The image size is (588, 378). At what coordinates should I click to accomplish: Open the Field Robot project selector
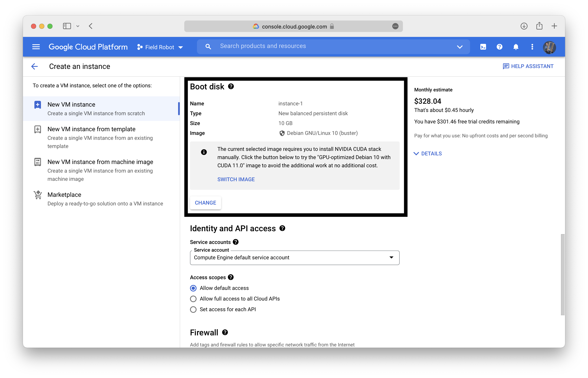pyautogui.click(x=160, y=47)
